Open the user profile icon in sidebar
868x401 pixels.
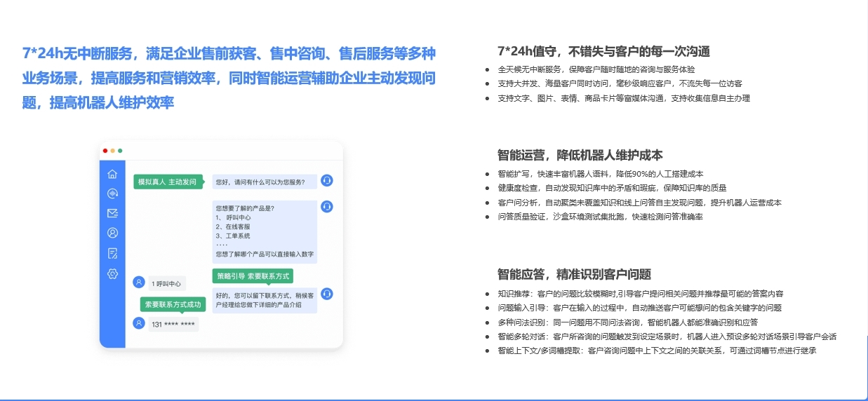pos(112,233)
